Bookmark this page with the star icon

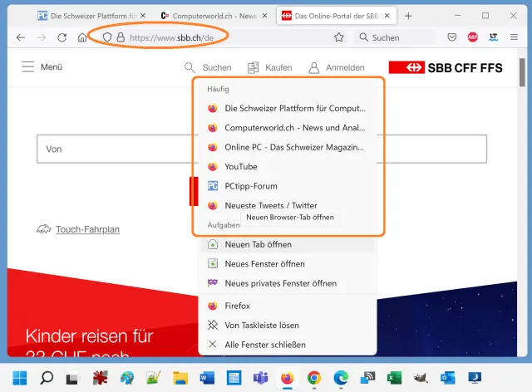tap(338, 37)
